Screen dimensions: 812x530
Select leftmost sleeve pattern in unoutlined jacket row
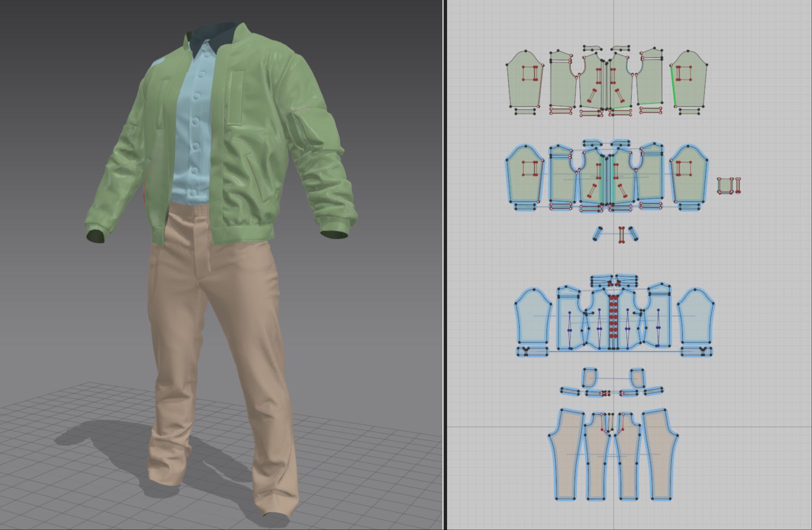coord(524,80)
